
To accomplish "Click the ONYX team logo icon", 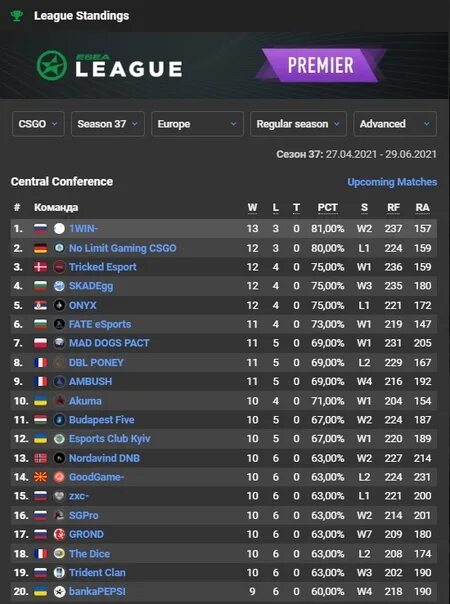I will 59,305.
